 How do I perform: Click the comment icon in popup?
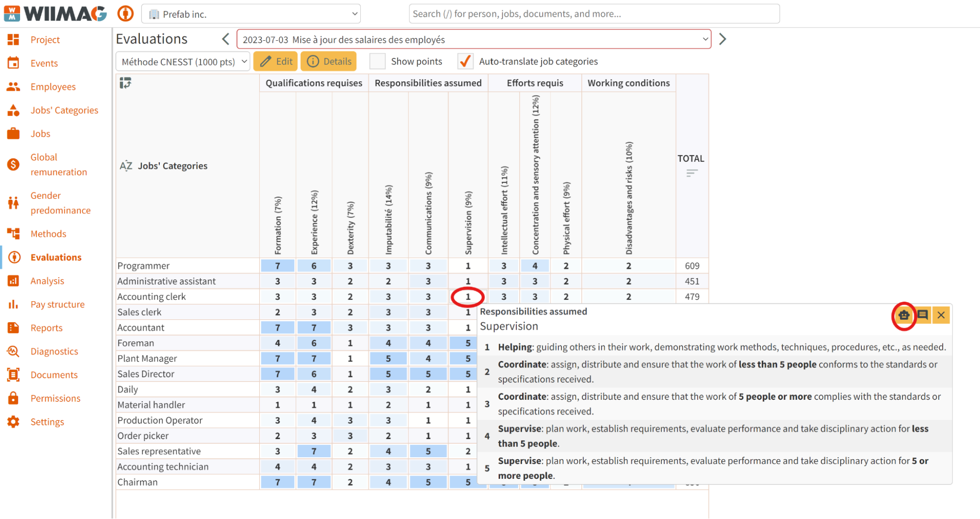pos(923,315)
